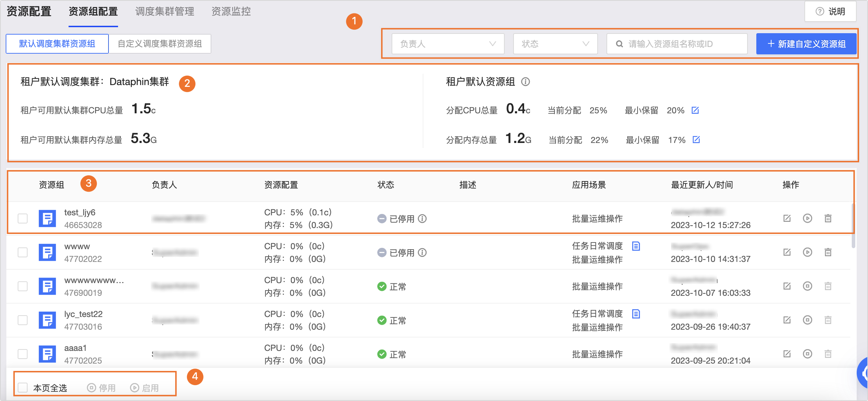The width and height of the screenshot is (868, 401).
Task: Click the 最近更新人/时间 column header
Action: [x=702, y=185]
